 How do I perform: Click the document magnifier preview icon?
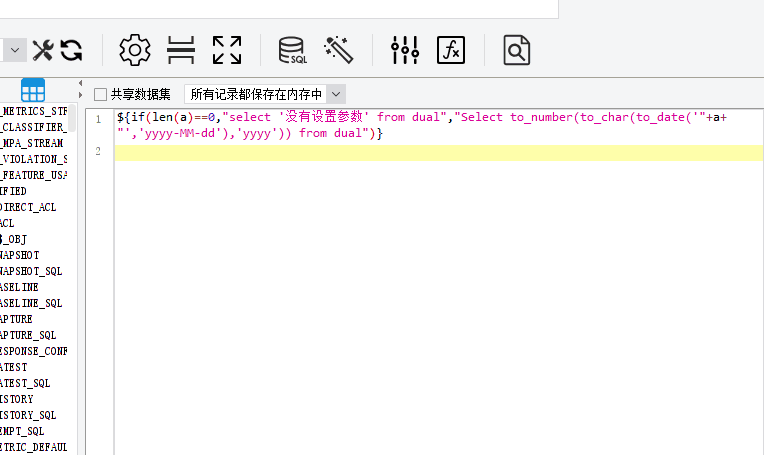(516, 50)
